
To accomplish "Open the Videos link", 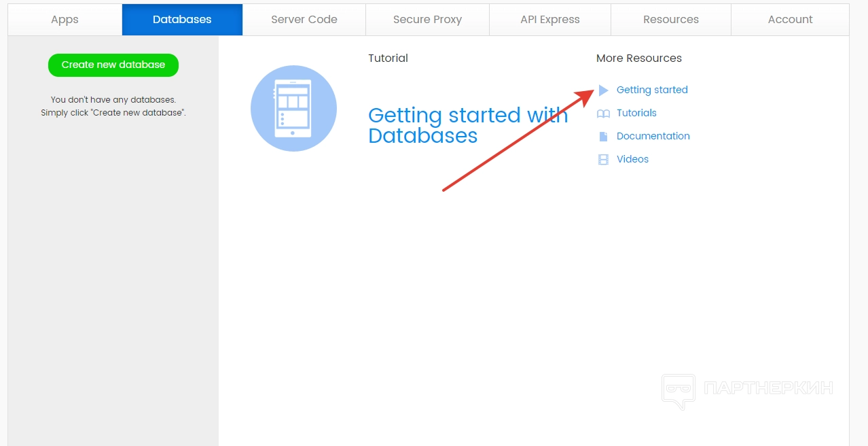I will (632, 159).
